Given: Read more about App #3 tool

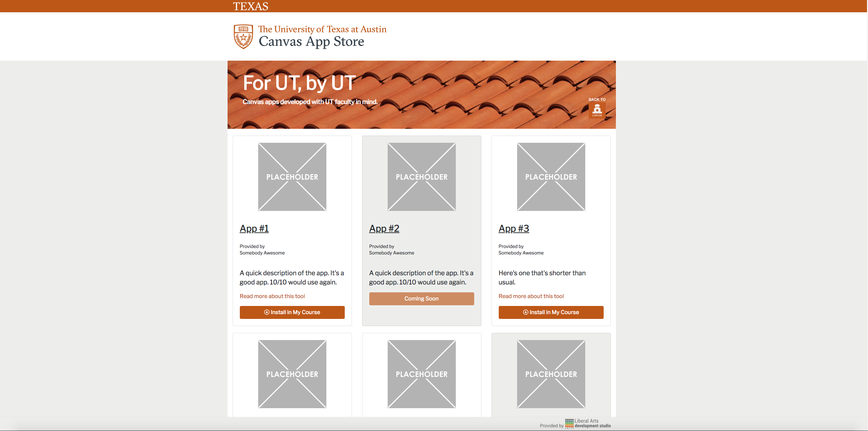Looking at the screenshot, I should click(x=531, y=296).
